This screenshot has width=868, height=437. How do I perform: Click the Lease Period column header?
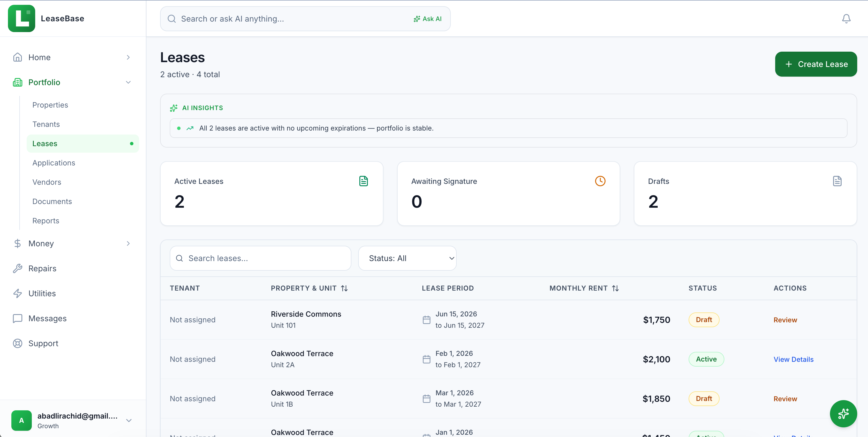coord(448,288)
